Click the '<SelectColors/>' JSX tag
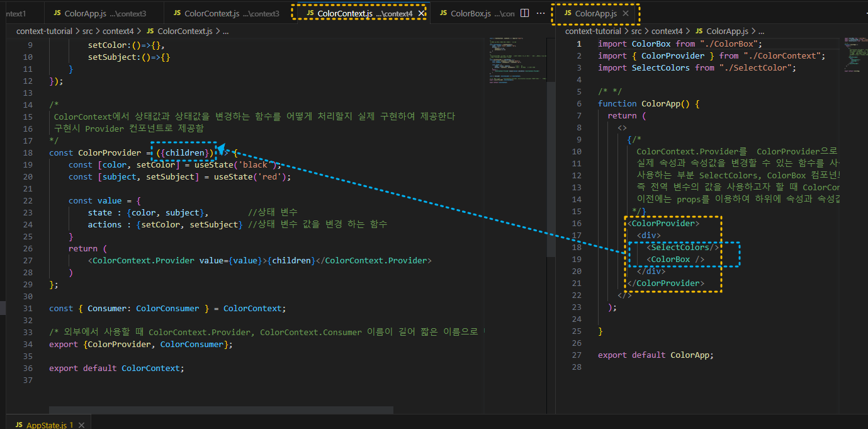 pos(683,247)
